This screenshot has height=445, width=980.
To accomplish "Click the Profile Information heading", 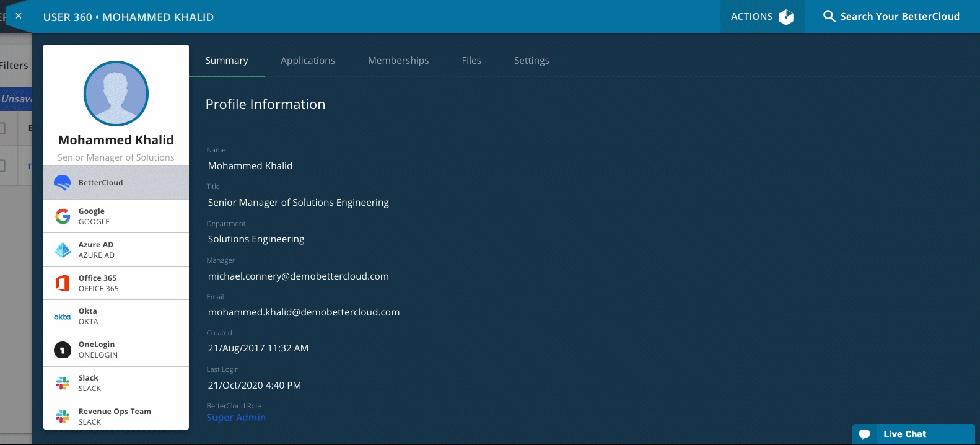I will pos(265,104).
